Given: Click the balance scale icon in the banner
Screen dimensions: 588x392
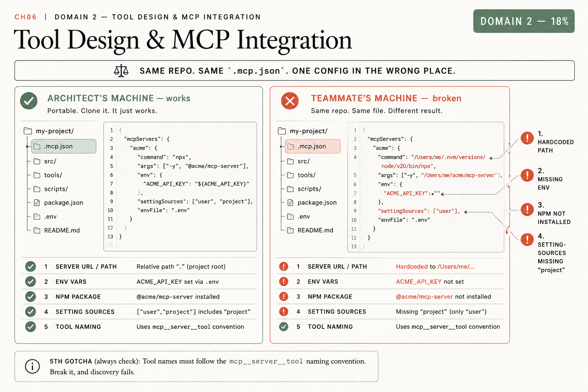Looking at the screenshot, I should pyautogui.click(x=121, y=71).
